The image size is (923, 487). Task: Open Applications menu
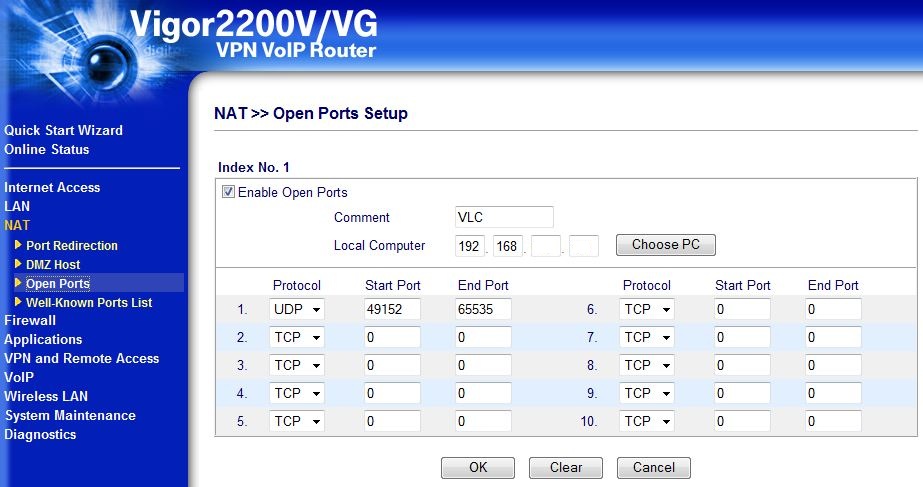(43, 340)
